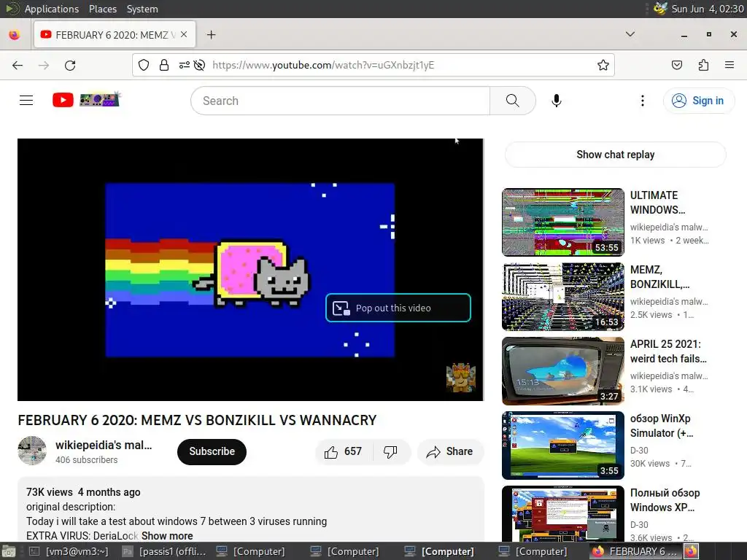
Task: Expand description with Show more
Action: point(167,536)
